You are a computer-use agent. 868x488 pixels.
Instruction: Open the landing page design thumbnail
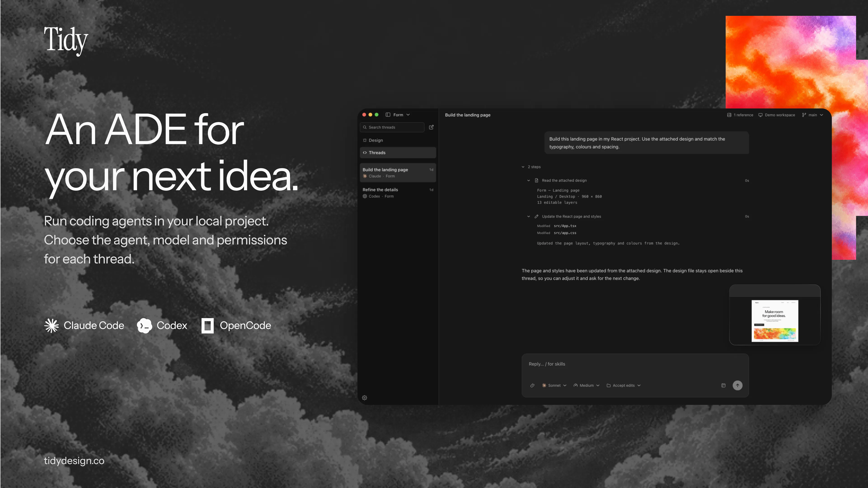click(775, 321)
